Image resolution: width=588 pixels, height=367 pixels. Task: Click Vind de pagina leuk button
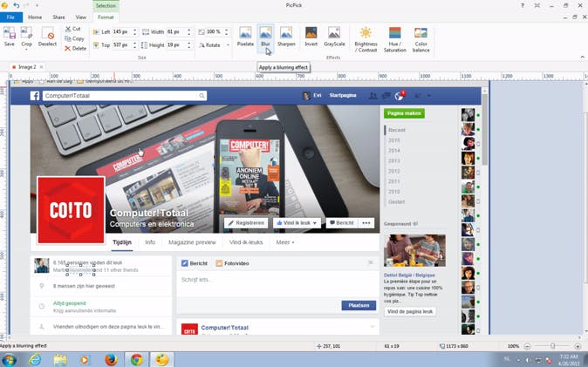[410, 311]
